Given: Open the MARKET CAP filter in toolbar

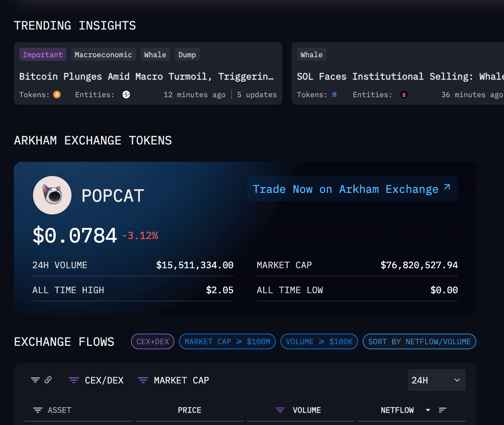Looking at the screenshot, I should click(x=173, y=380).
